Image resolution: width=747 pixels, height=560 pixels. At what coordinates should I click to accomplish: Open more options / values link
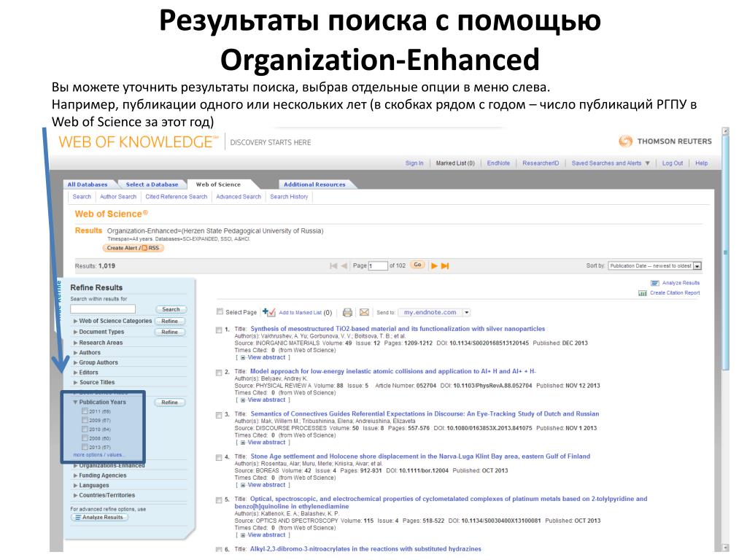tap(98, 455)
